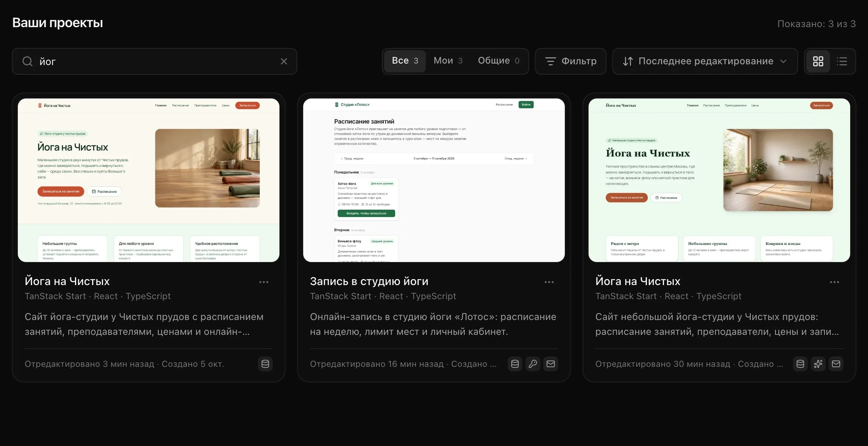The height and width of the screenshot is (446, 868).
Task: Open title of the project edited 30 min ago
Action: (x=638, y=281)
